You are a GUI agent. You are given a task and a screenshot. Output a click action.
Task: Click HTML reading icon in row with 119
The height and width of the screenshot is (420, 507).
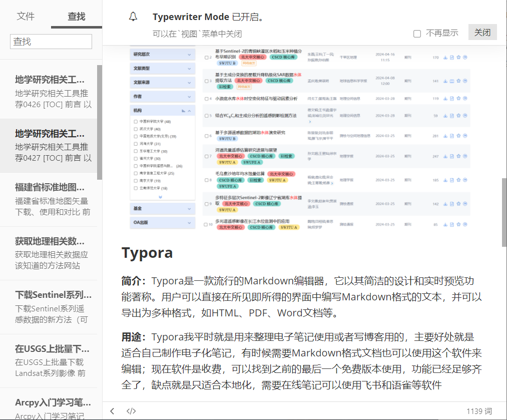(x=452, y=98)
